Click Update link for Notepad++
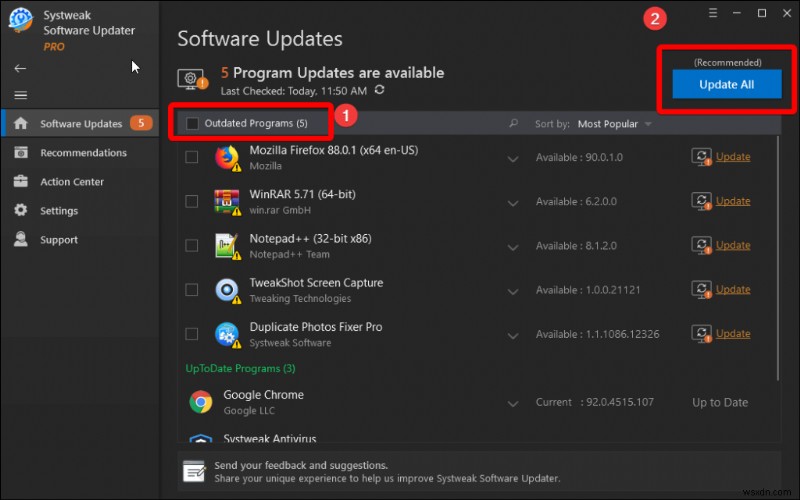Screen dimensions: 800x500 click(x=733, y=245)
